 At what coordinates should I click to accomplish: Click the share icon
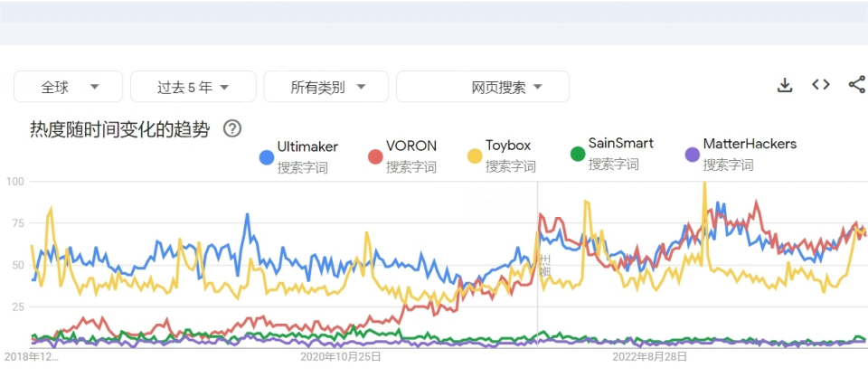point(857,85)
